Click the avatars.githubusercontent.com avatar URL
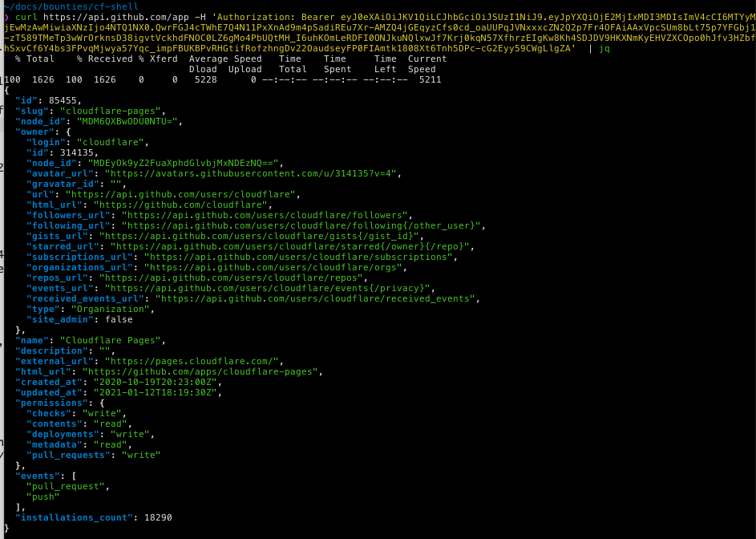 [251, 174]
